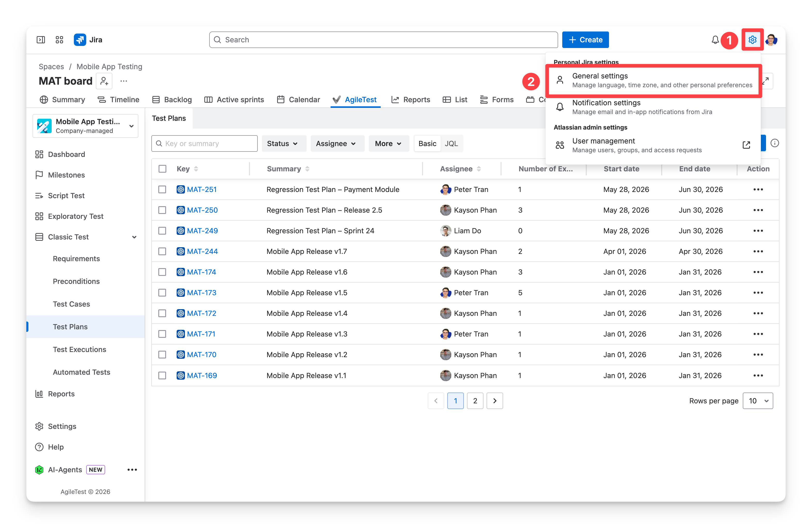This screenshot has height=528, width=812.
Task: Check the MAT-170 row checkbox
Action: (x=162, y=355)
